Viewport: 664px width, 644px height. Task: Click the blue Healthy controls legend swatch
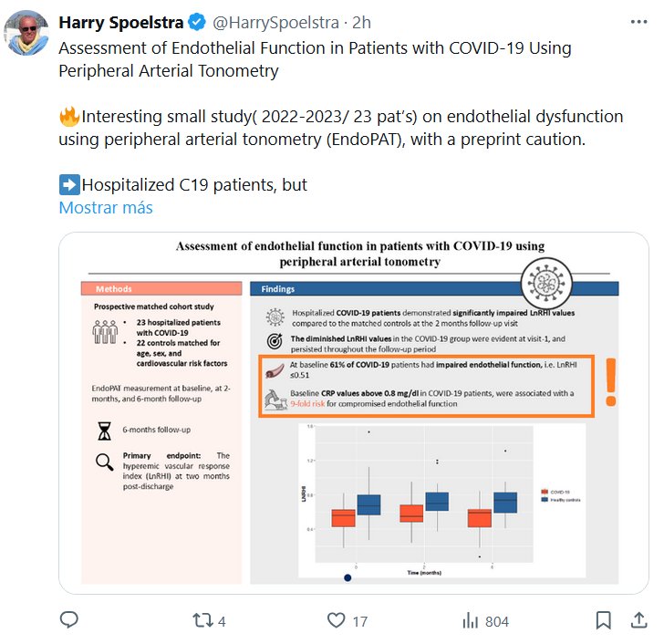(x=545, y=500)
